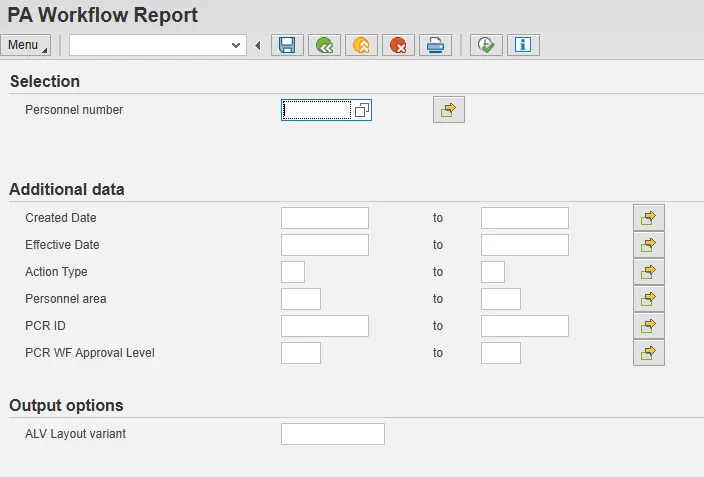Click the Execute clock icon
Screen dimensions: 704x477
485,45
